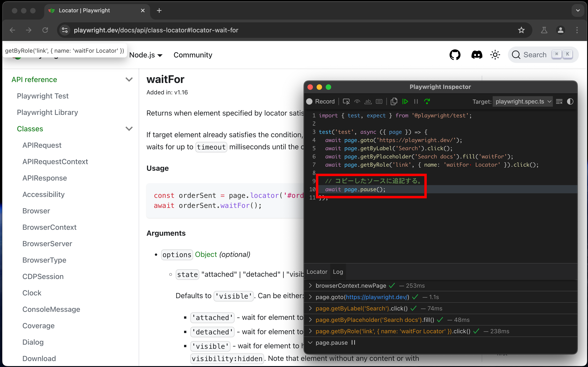Image resolution: width=588 pixels, height=367 pixels.
Task: Click the site information icon in address bar
Action: point(65,30)
